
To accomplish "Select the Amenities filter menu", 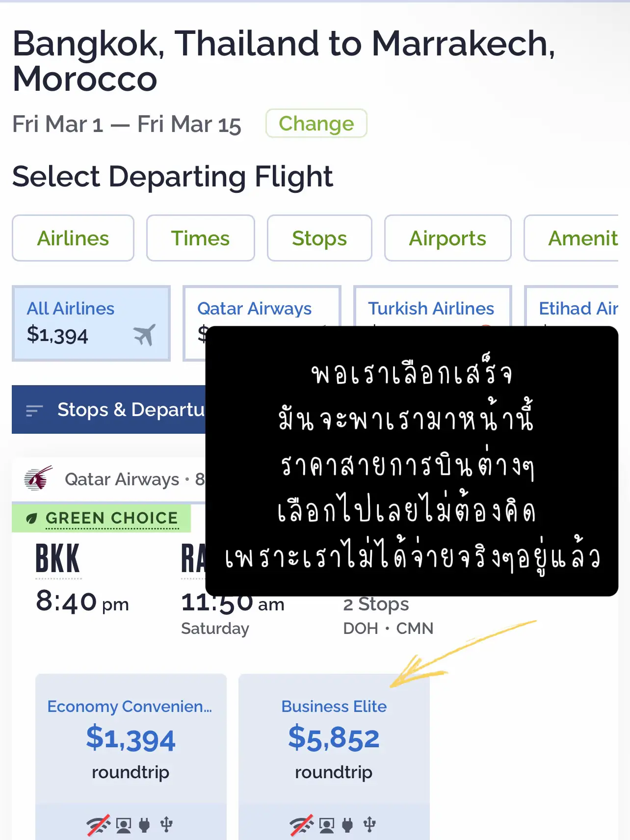I will (584, 238).
